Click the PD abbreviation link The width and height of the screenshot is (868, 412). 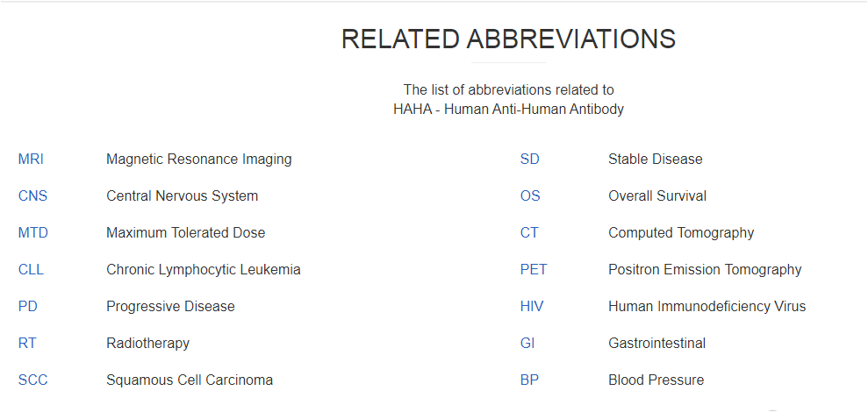coord(28,307)
